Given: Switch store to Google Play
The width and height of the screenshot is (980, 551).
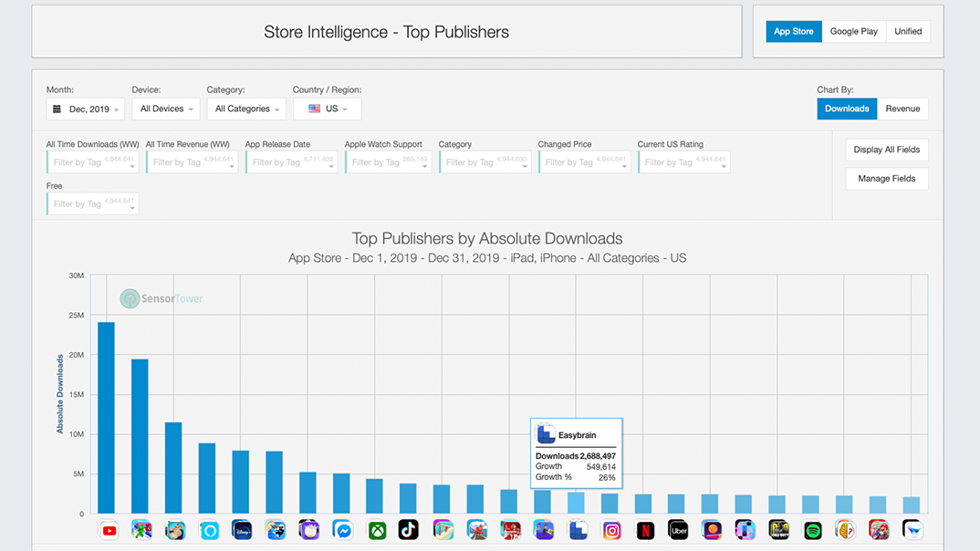Looking at the screenshot, I should click(x=853, y=31).
